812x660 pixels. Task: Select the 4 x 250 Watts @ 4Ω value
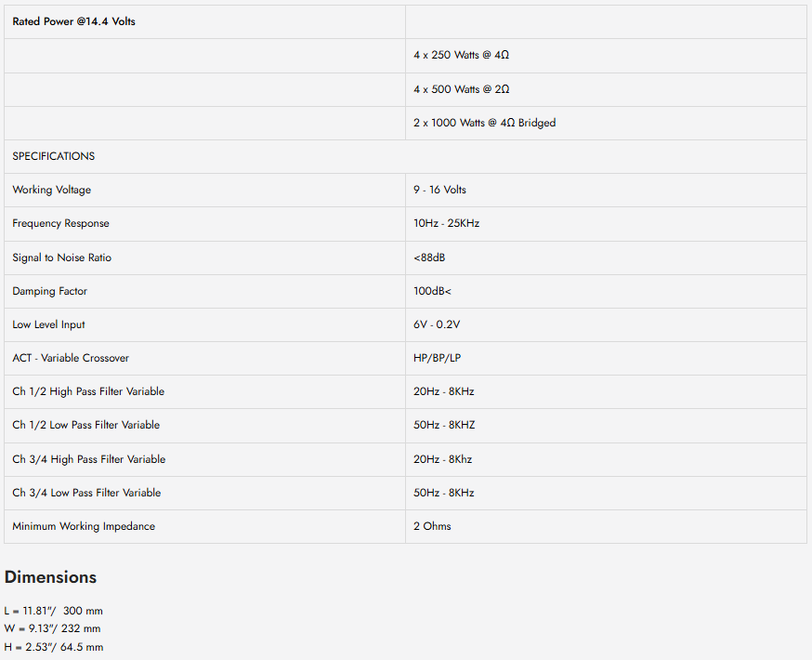coord(461,55)
